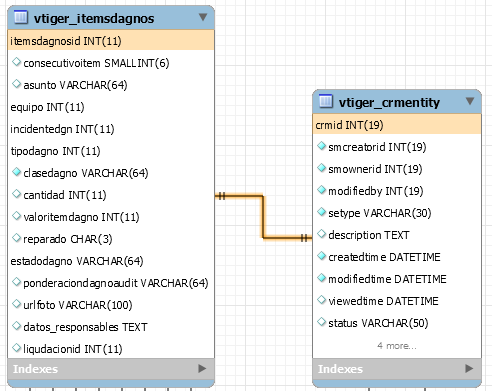The image size is (492, 391).
Task: Click the vtiger_crmentity table icon
Action: [326, 101]
